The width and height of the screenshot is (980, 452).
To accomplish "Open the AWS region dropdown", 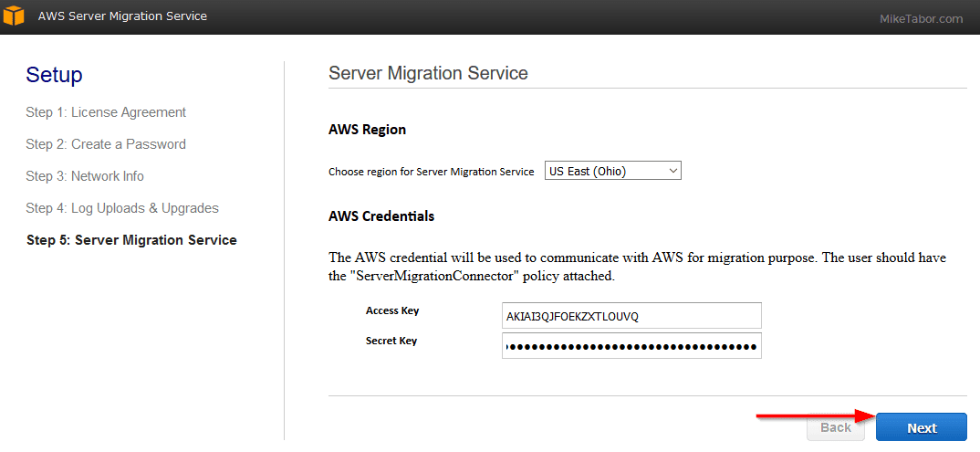I will (x=612, y=171).
